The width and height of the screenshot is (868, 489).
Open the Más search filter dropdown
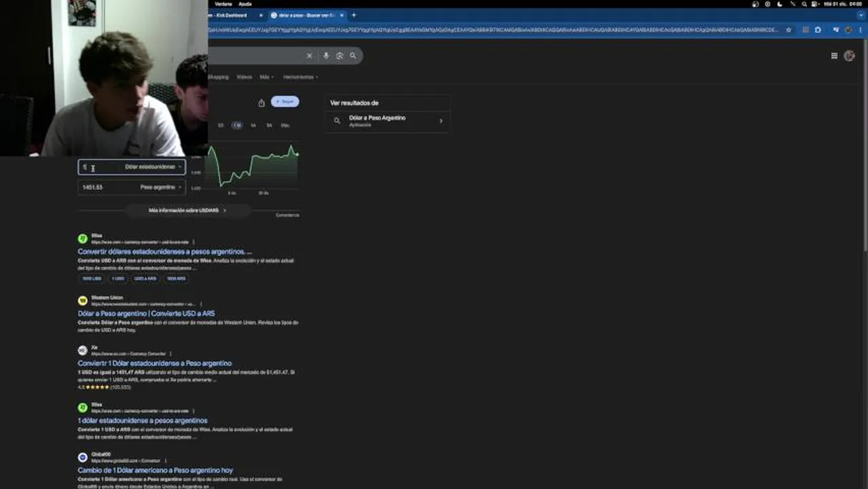pyautogui.click(x=267, y=77)
